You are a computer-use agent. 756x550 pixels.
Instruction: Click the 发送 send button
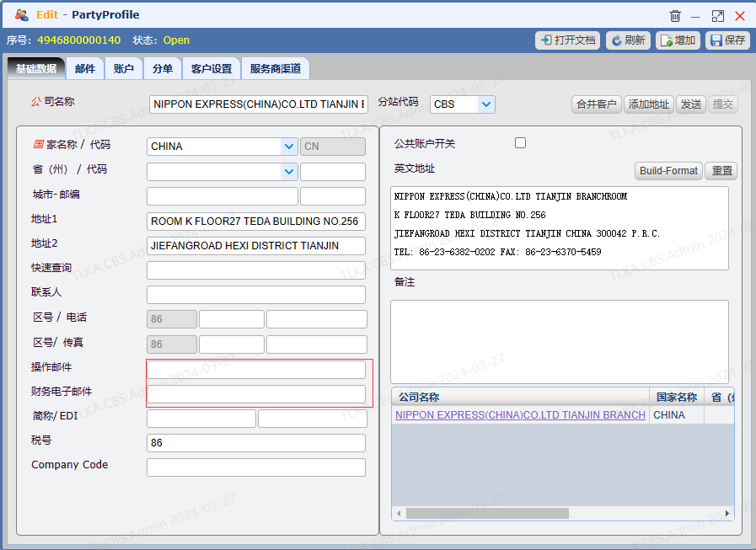[x=691, y=104]
